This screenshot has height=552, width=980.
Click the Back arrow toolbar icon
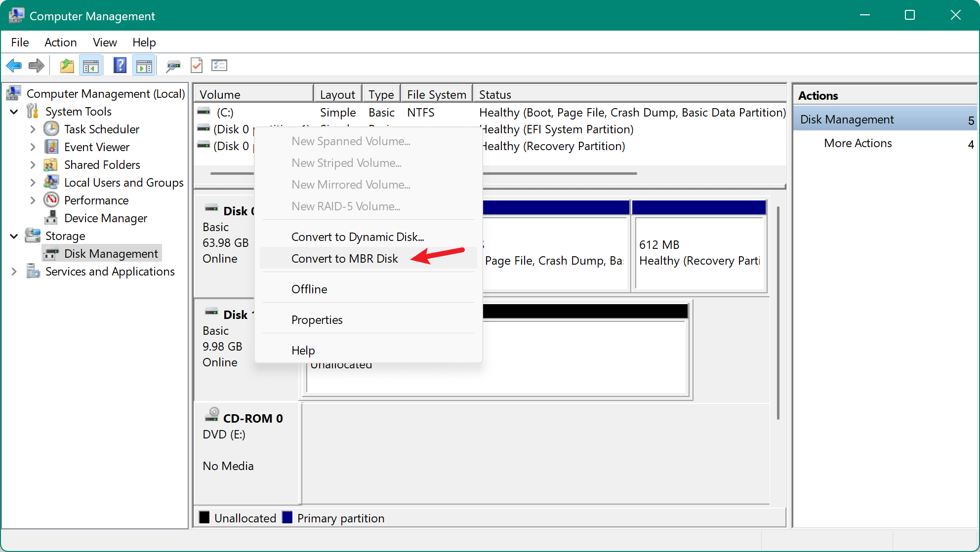[14, 65]
